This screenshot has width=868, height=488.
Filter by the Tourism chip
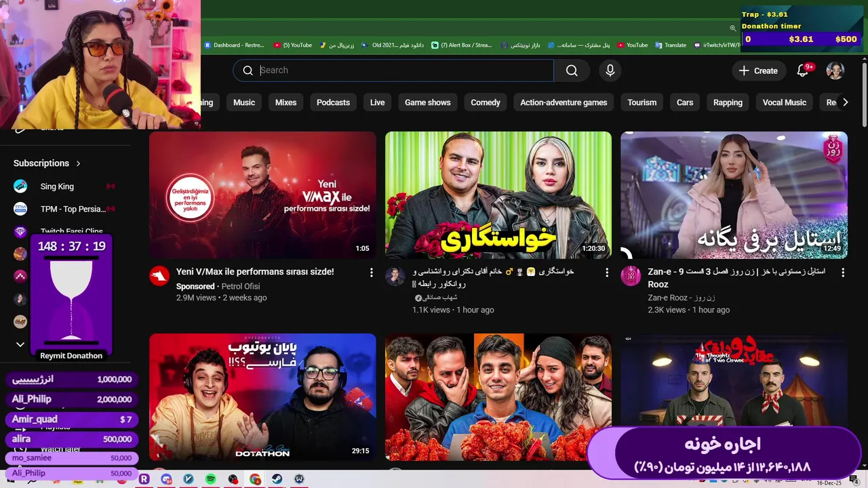coord(642,102)
